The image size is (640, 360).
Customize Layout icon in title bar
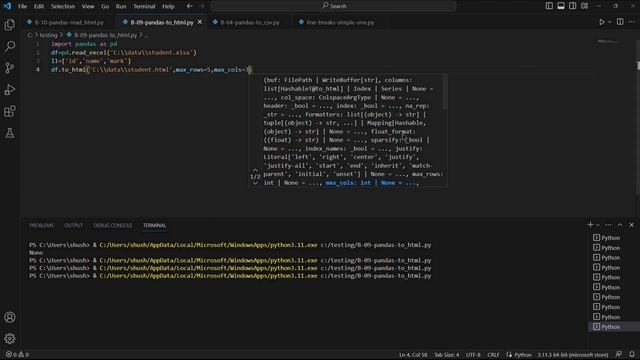[585, 6]
